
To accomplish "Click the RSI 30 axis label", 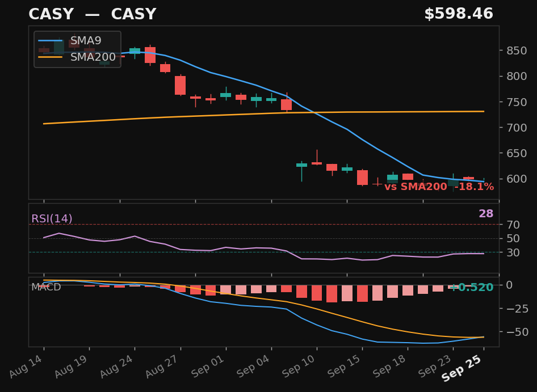I will (x=513, y=252).
